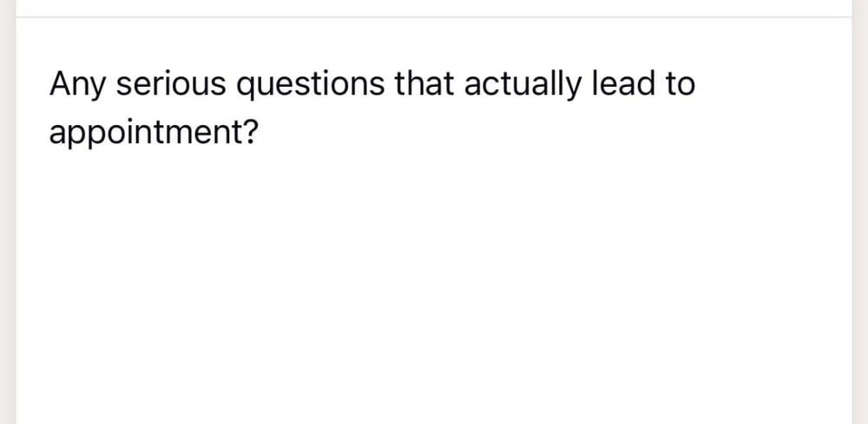
Task: Click the space between "Any" and "serious"
Action: [110, 85]
